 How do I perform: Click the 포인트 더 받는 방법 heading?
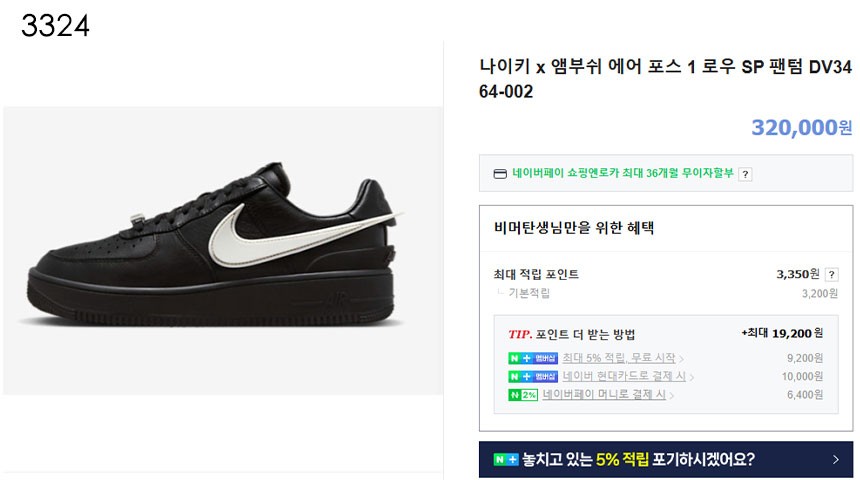(585, 334)
